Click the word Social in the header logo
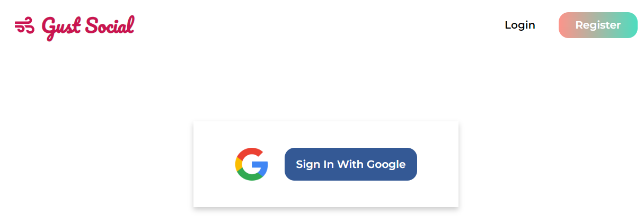Viewport: 644px width, 223px height. 110,25
